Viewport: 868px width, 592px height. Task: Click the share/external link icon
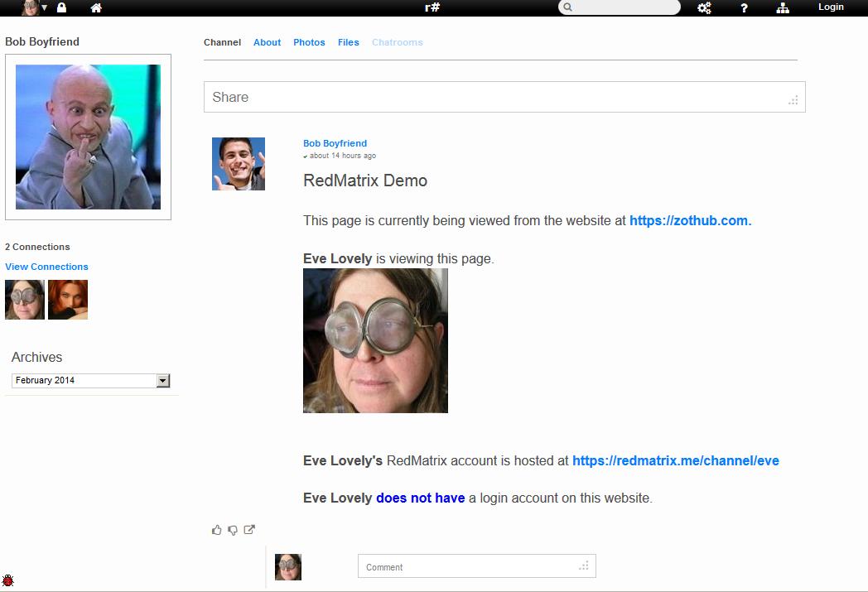point(249,529)
